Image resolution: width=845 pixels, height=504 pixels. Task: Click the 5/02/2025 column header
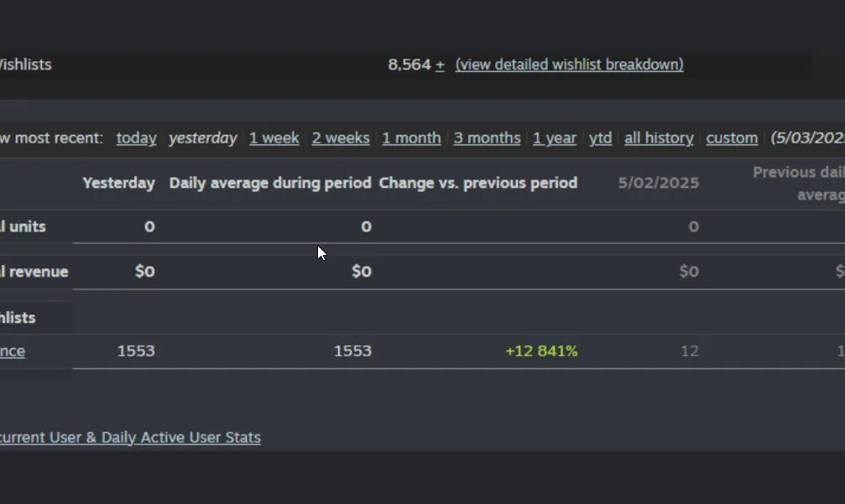coord(658,183)
